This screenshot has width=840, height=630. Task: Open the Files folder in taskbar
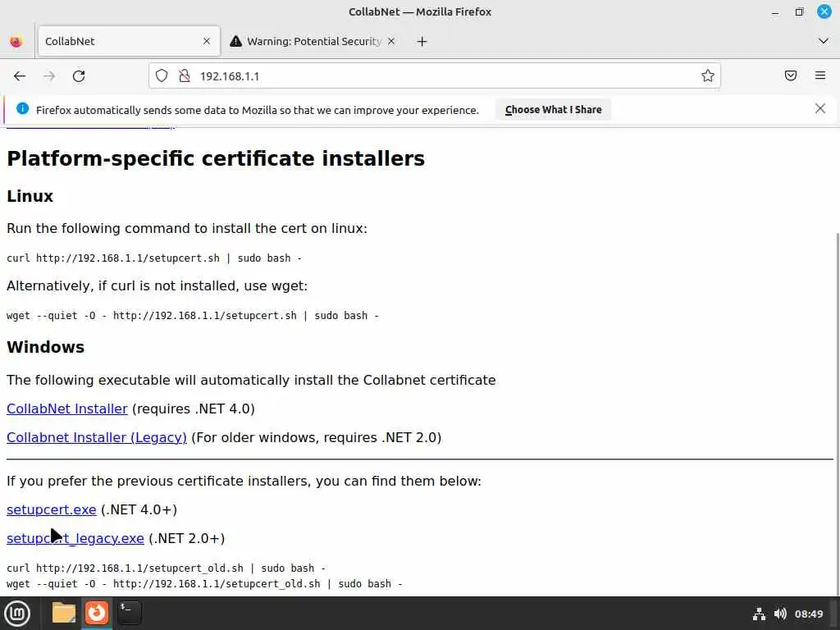pos(64,613)
